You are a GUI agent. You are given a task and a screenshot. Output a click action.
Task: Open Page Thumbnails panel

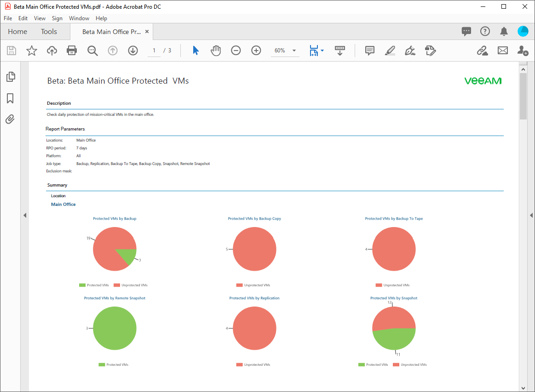[11, 77]
